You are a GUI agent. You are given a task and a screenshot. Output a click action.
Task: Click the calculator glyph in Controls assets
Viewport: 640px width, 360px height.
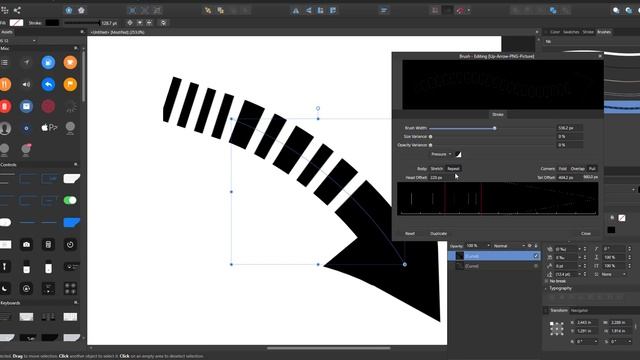coord(48,244)
